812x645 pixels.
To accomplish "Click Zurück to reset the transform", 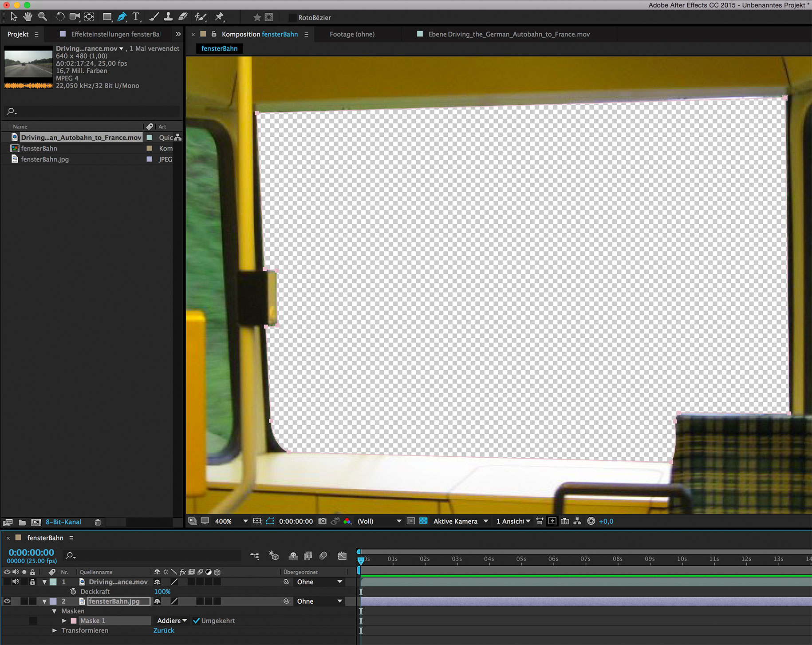I will pos(164,630).
